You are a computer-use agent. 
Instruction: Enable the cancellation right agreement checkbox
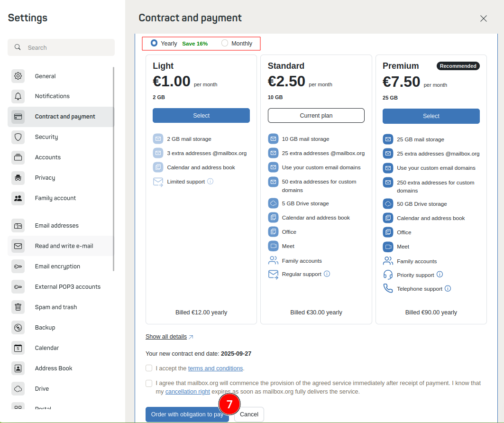click(149, 383)
